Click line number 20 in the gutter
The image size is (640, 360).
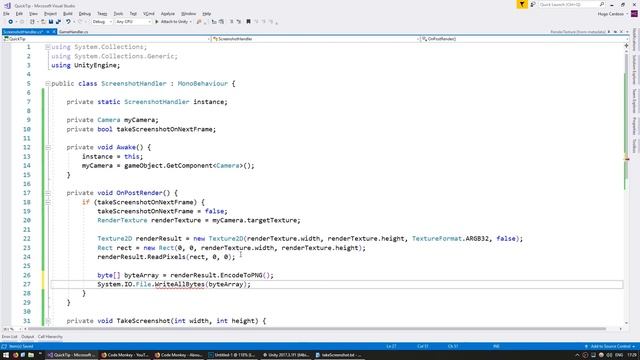pos(27,220)
